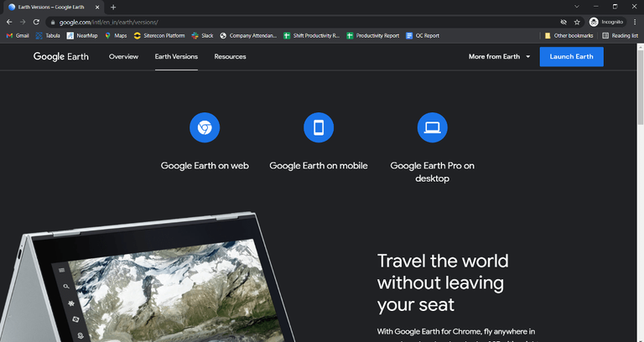Open the Shift Productivity R... bookmark
Image resolution: width=644 pixels, height=342 pixels.
click(312, 36)
